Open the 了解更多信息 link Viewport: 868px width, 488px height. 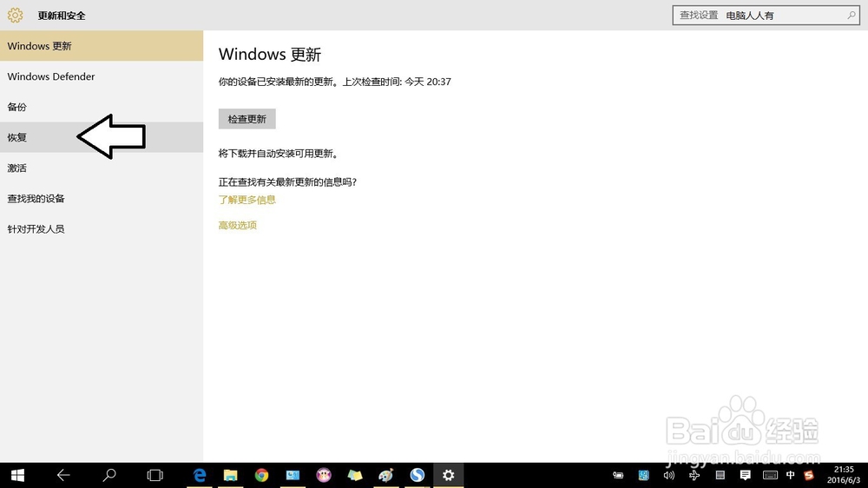pos(247,200)
